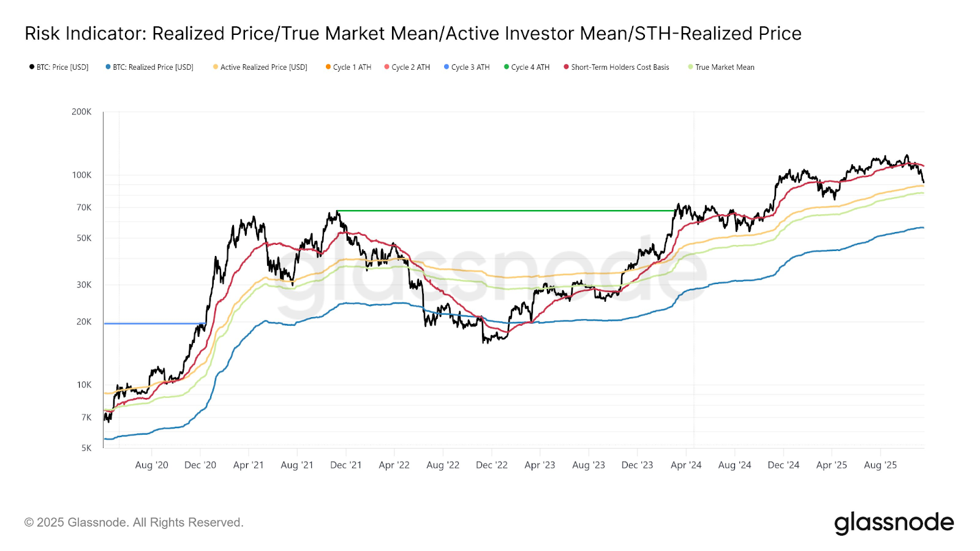
Task: Click the glassnode logo at bottom right
Action: coord(894,523)
